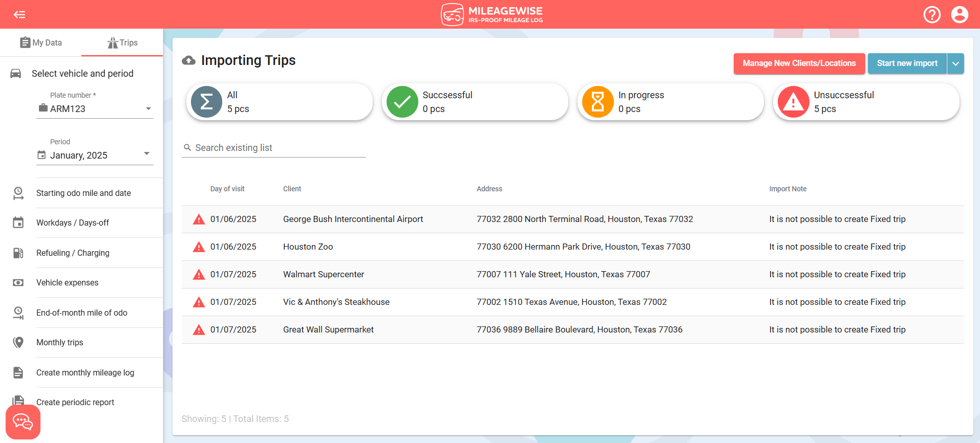The width and height of the screenshot is (980, 443).
Task: Open the help question mark icon
Action: coord(932,14)
